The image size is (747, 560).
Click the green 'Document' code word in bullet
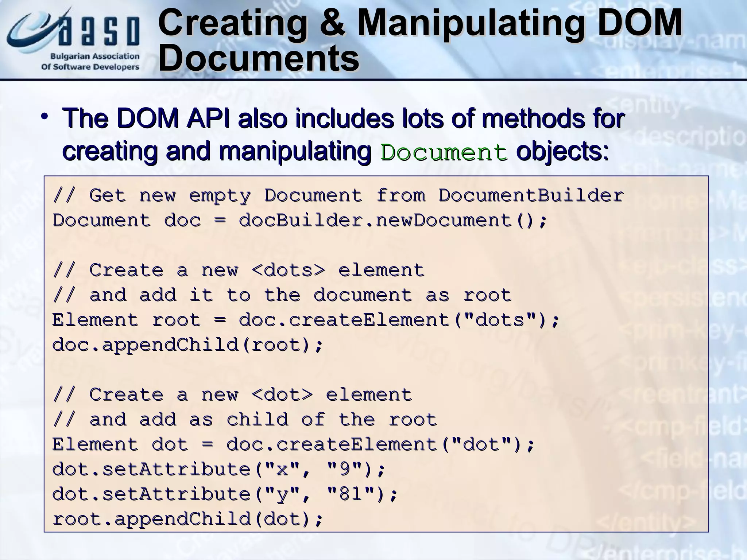[444, 152]
